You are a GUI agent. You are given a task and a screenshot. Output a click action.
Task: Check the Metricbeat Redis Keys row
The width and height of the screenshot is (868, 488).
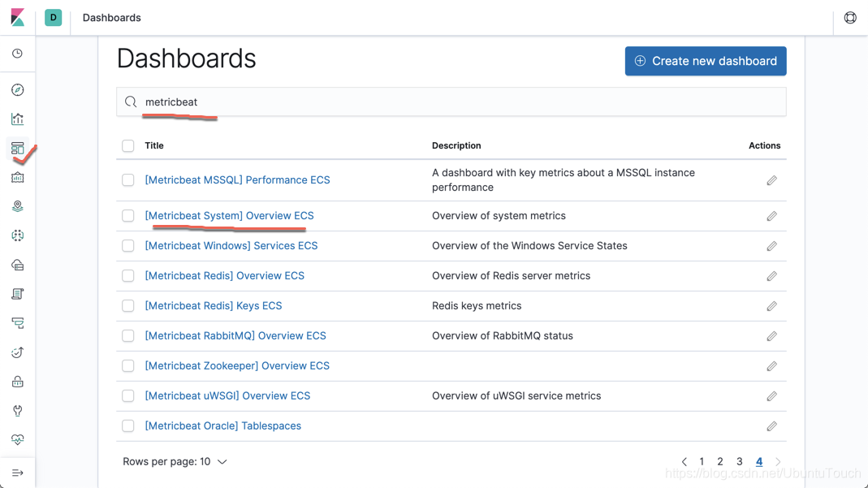point(127,305)
